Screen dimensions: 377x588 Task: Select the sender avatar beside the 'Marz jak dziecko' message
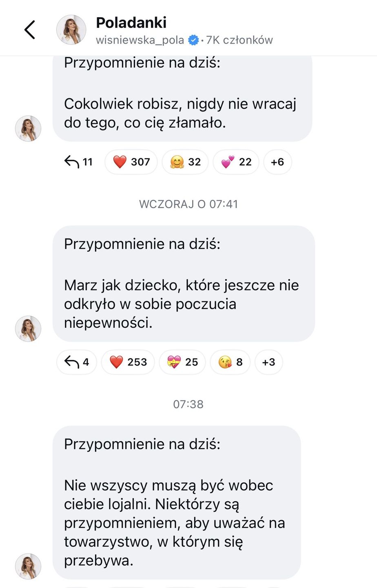tap(28, 329)
